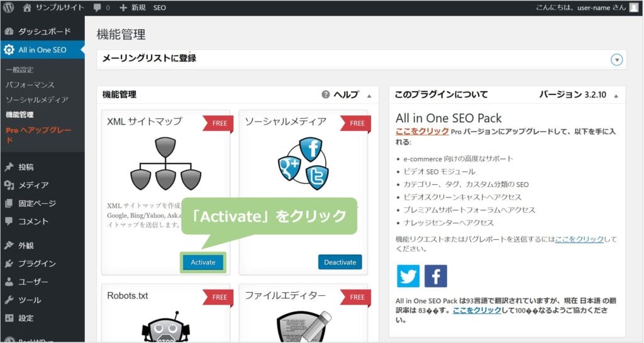Click the ユーザー person icon
Screen dimensions: 644x343
pos(9,281)
